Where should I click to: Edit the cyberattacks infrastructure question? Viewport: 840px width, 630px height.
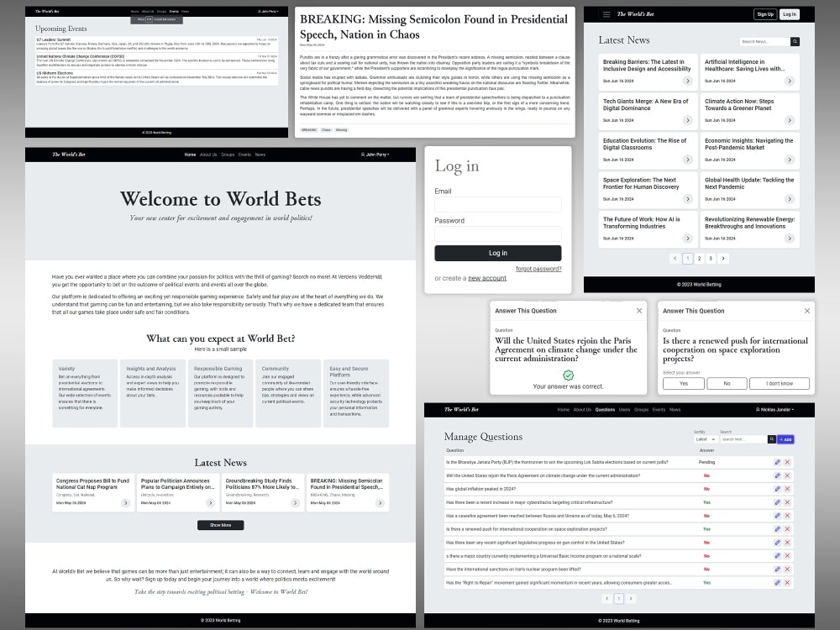coord(777,502)
